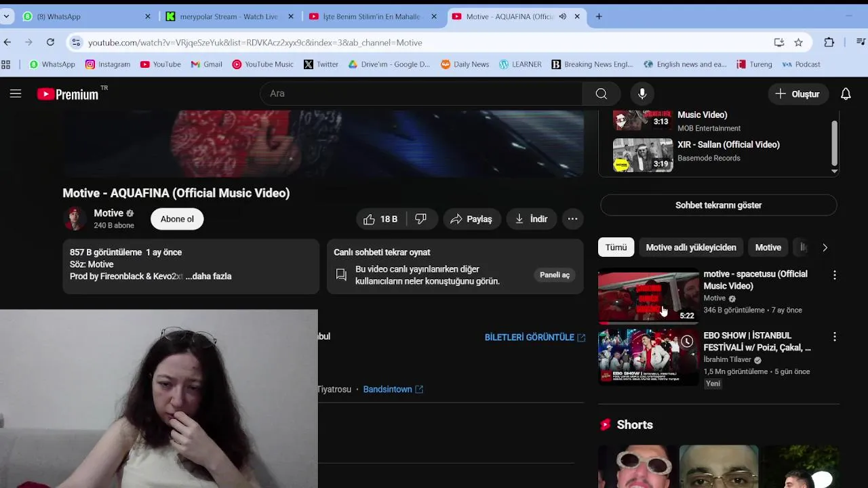Click Oluştur create button

tap(797, 94)
